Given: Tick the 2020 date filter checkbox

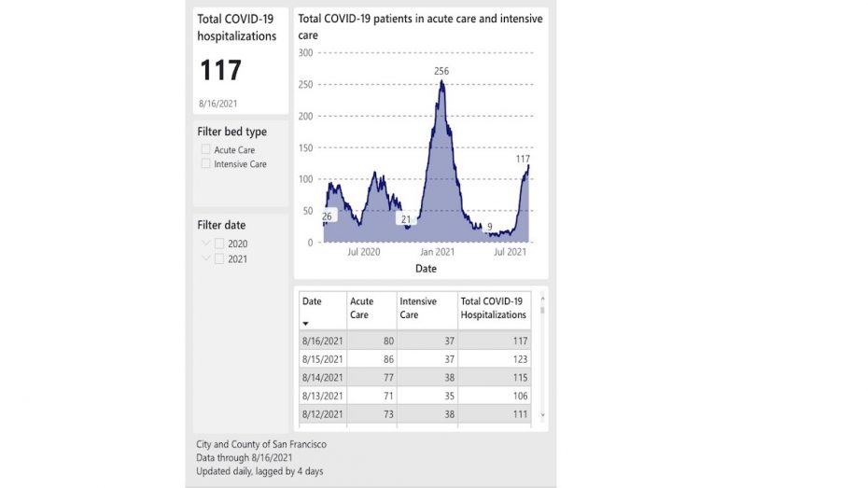Looking at the screenshot, I should (x=219, y=244).
